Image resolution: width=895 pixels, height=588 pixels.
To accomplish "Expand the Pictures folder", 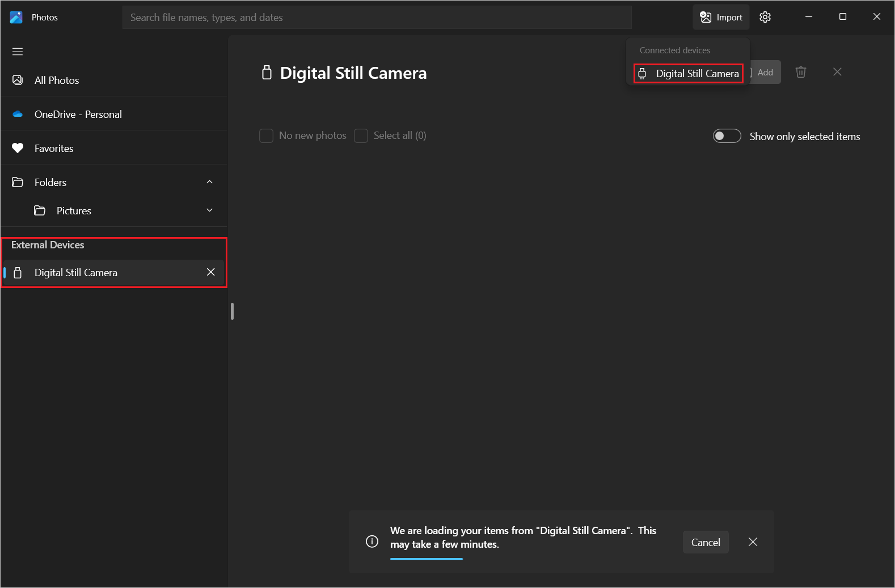I will click(209, 210).
